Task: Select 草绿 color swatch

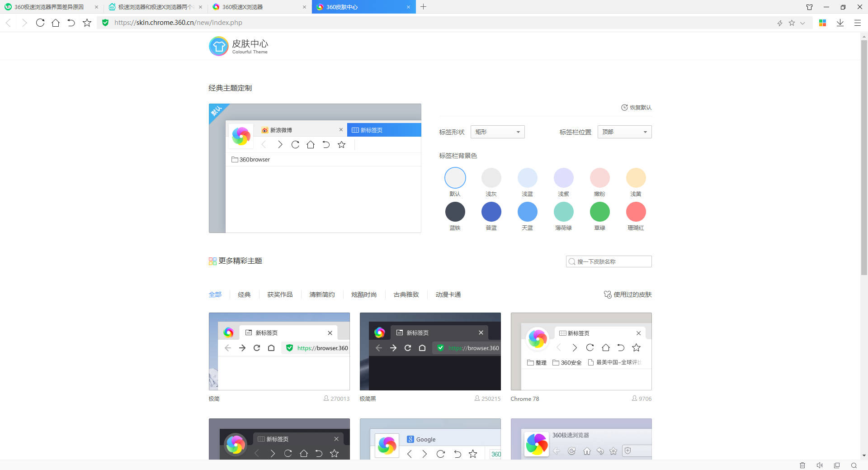Action: pos(600,212)
